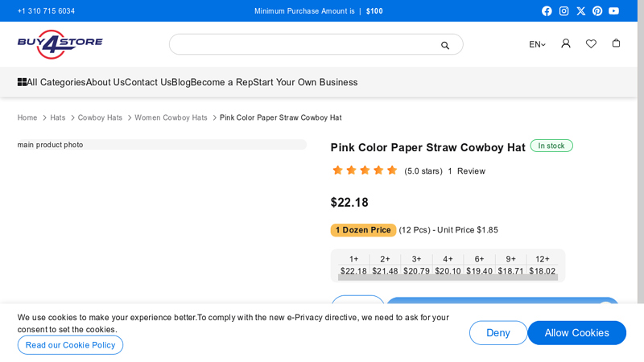Open the All Categories menu

click(x=52, y=82)
